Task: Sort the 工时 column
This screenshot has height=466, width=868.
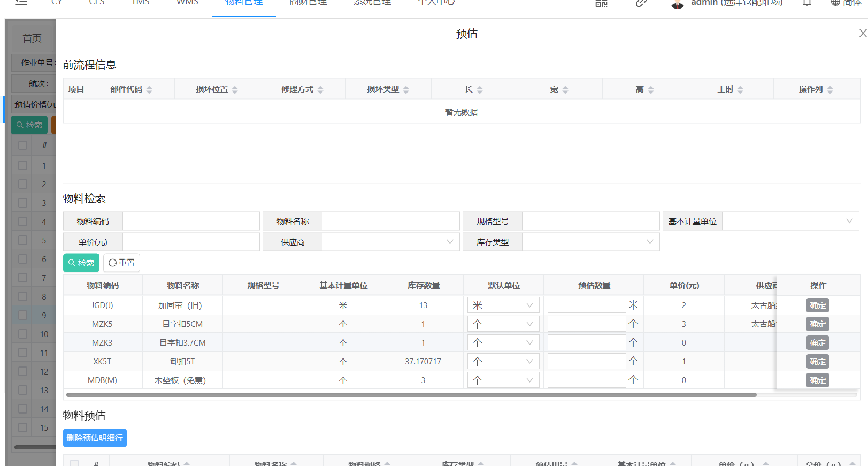Action: pyautogui.click(x=740, y=90)
